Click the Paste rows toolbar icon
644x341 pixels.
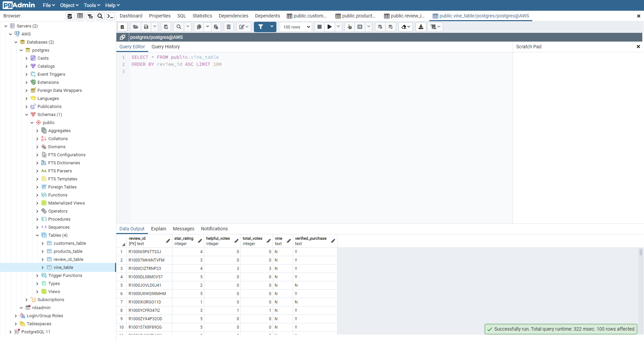pos(216,27)
